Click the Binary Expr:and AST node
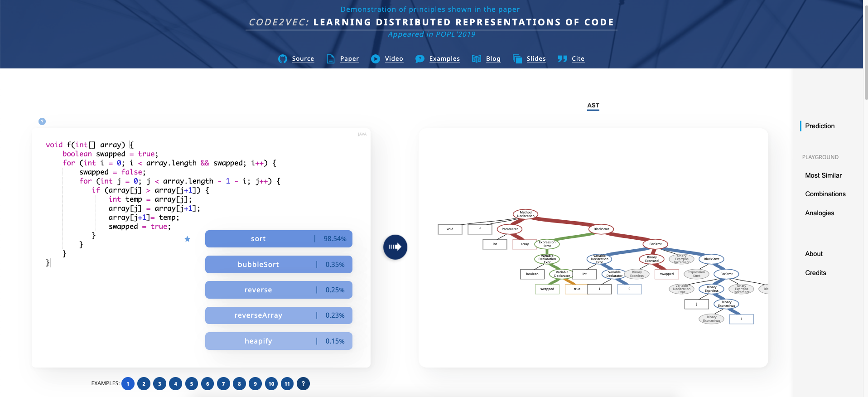 pyautogui.click(x=652, y=259)
